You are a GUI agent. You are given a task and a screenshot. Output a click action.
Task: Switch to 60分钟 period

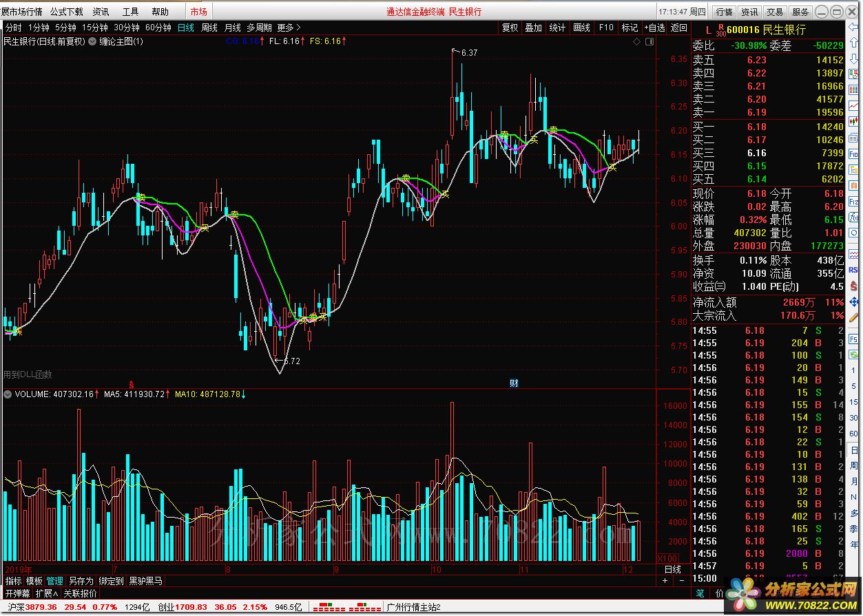pyautogui.click(x=158, y=28)
